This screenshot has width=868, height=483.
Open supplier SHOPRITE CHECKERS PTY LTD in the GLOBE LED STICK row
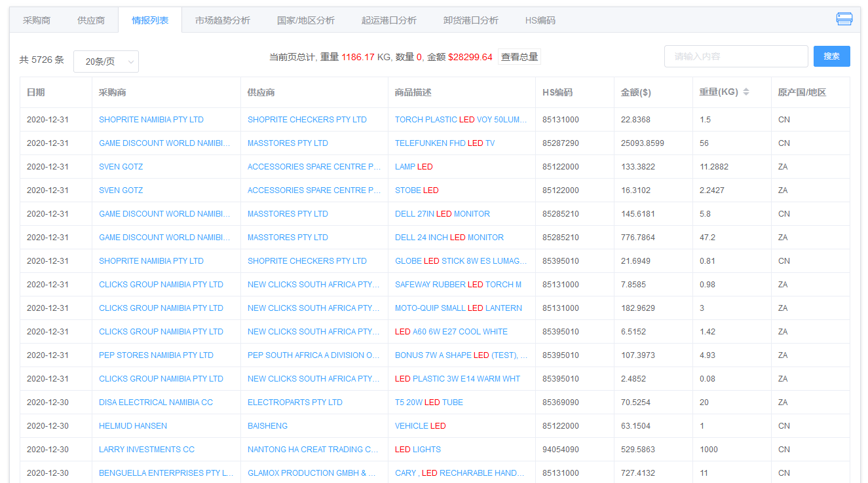point(307,261)
